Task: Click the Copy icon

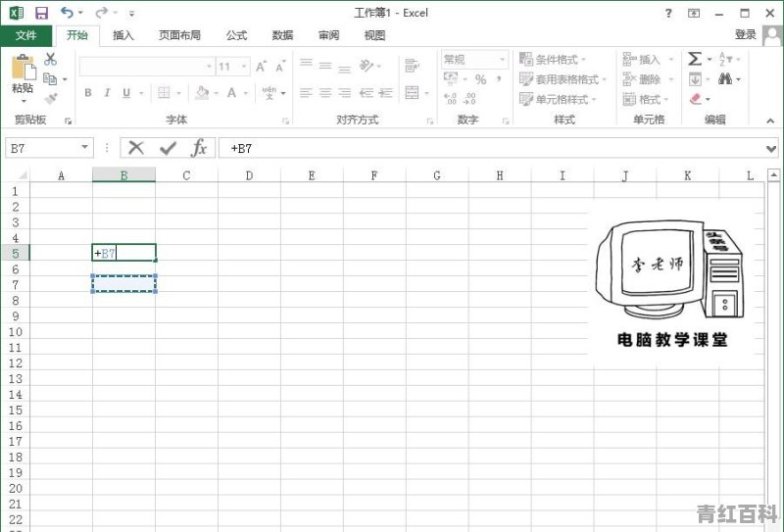Action: pyautogui.click(x=50, y=78)
